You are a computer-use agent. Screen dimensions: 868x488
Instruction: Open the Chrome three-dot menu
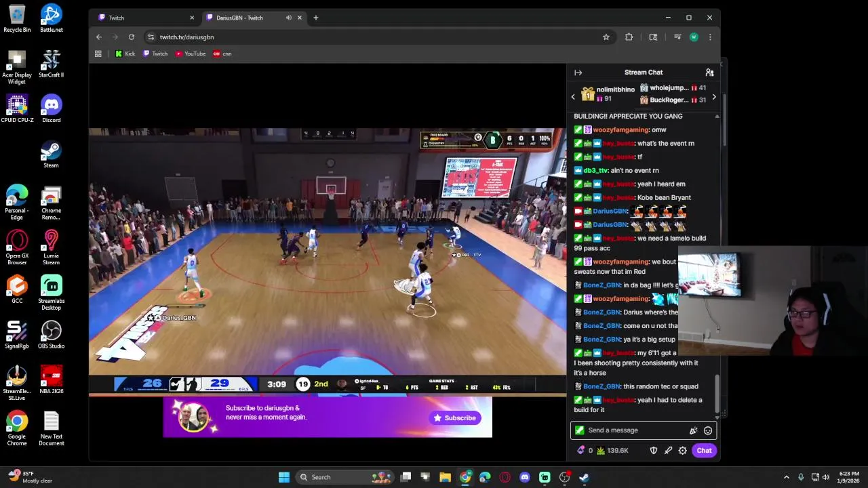[710, 37]
